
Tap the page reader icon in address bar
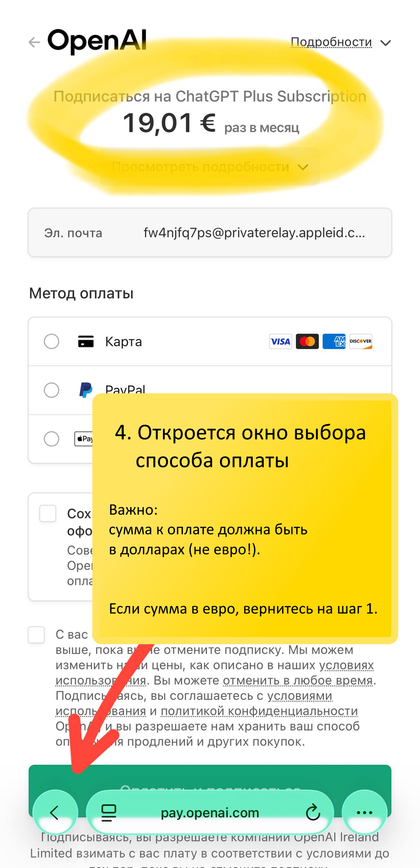tap(109, 813)
